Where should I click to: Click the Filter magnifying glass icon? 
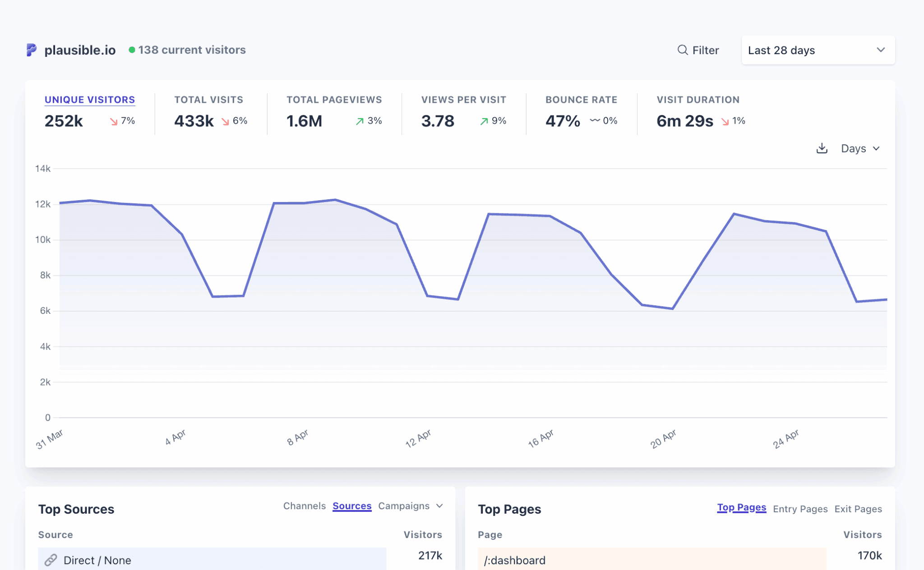[x=682, y=50]
